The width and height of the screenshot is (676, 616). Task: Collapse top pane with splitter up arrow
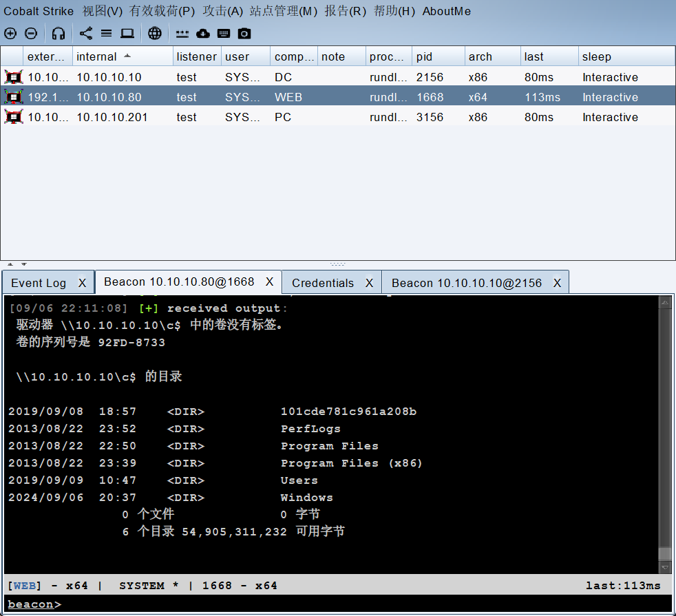coord(10,264)
